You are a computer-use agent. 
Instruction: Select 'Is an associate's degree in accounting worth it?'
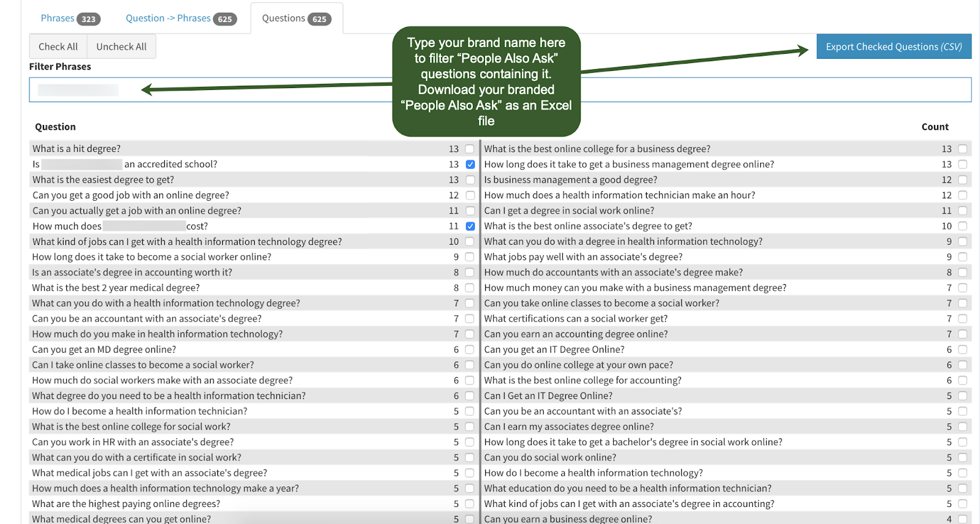click(470, 272)
